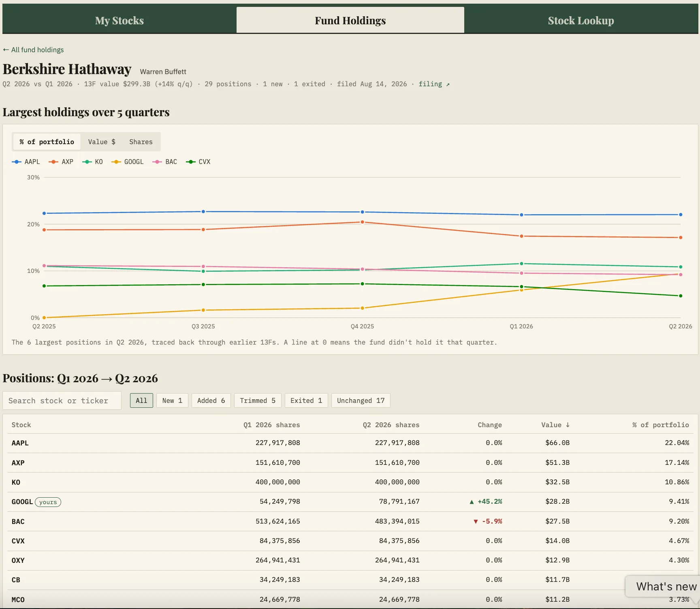
Task: Open the MCO stock row
Action: [350, 599]
